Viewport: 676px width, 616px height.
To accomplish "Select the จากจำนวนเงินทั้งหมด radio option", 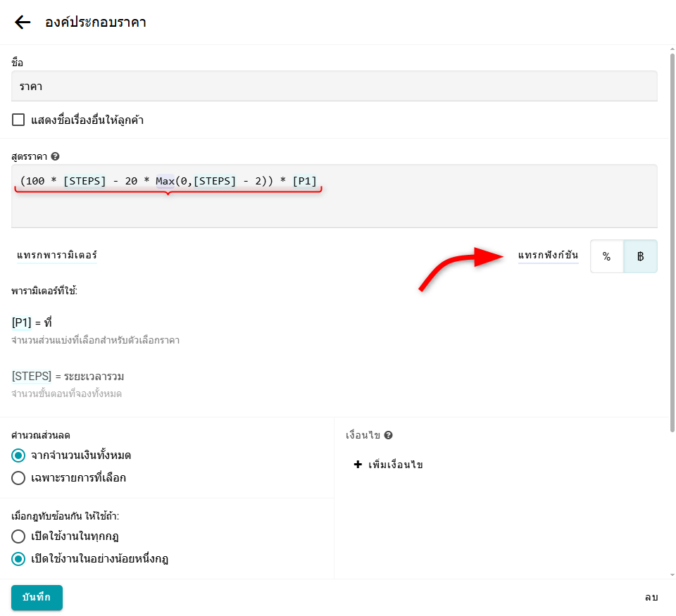I will [x=19, y=455].
